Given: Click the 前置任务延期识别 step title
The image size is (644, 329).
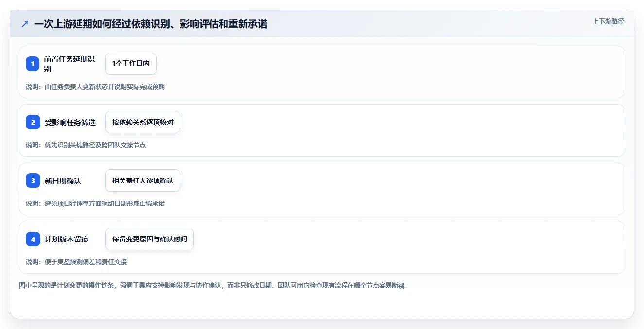Looking at the screenshot, I should [x=70, y=64].
